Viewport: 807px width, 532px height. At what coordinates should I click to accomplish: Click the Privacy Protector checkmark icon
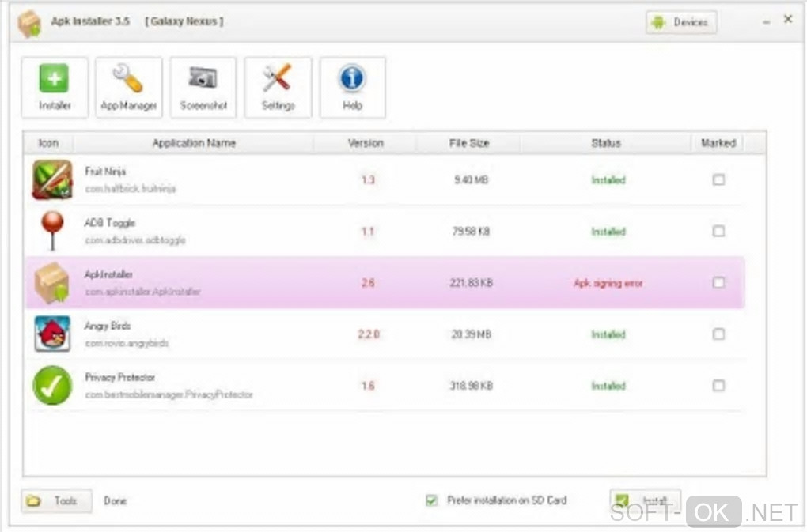(52, 386)
